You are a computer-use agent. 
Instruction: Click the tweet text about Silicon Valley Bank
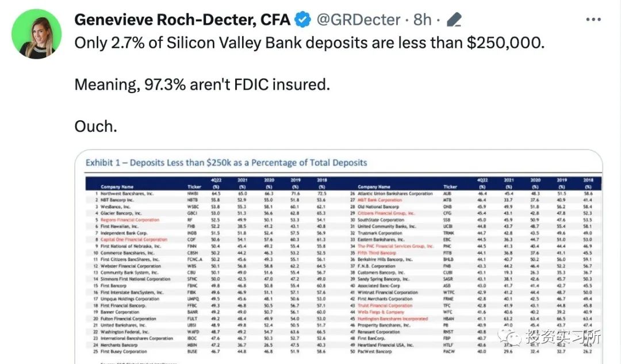tap(310, 43)
